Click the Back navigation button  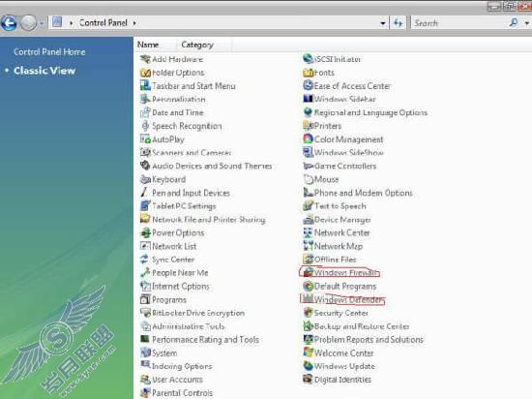tap(9, 23)
